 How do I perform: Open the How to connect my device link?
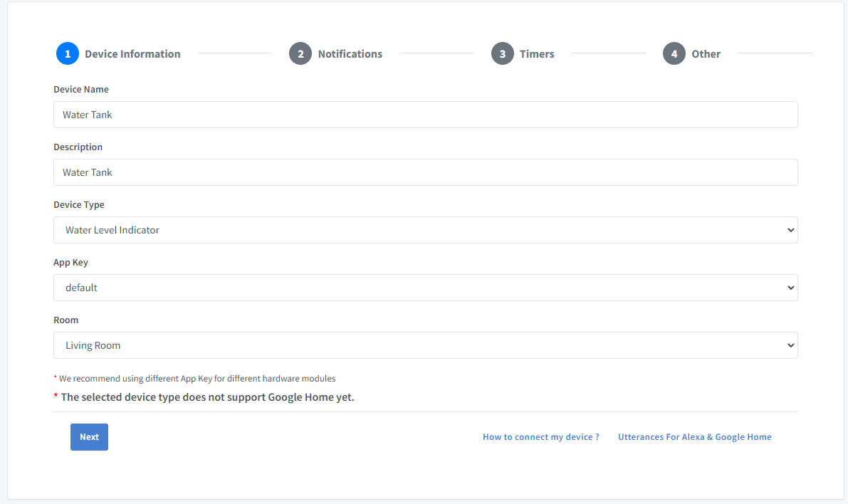coord(540,437)
